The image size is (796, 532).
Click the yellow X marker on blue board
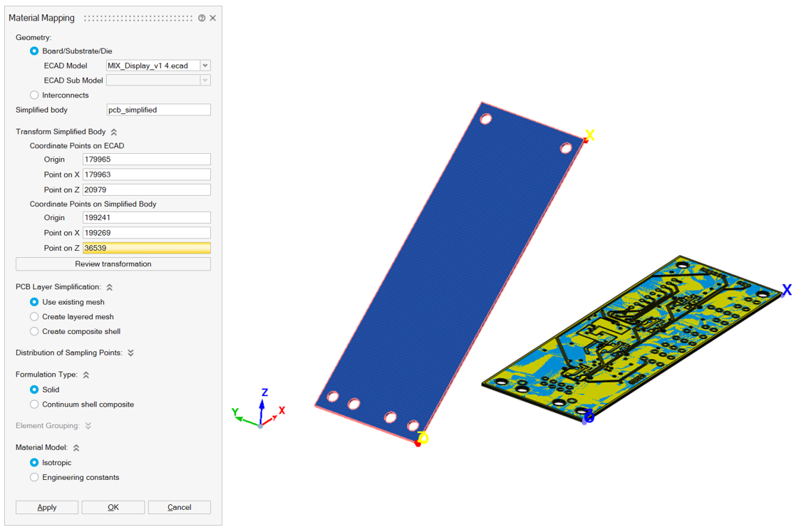tap(589, 135)
